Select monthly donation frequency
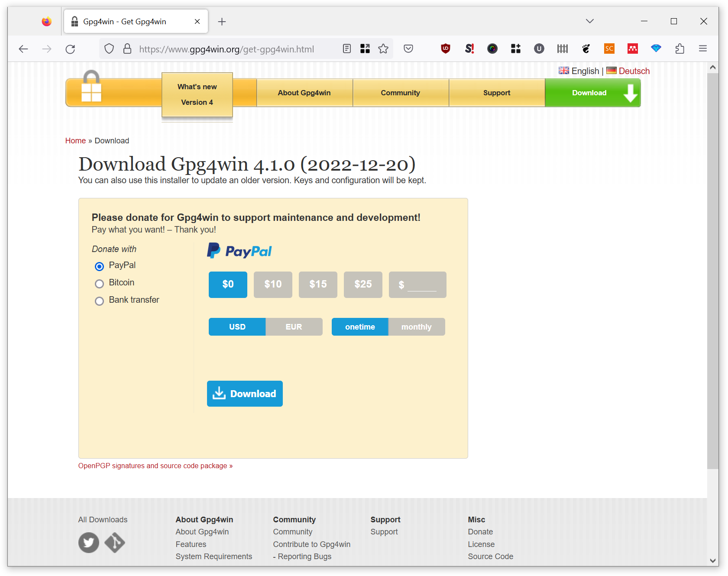 pos(417,327)
